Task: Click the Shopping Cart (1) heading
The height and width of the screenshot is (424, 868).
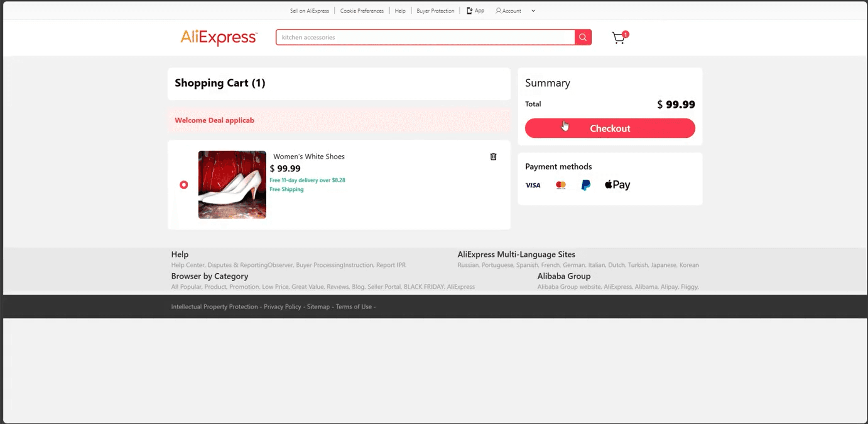Action: click(x=220, y=83)
